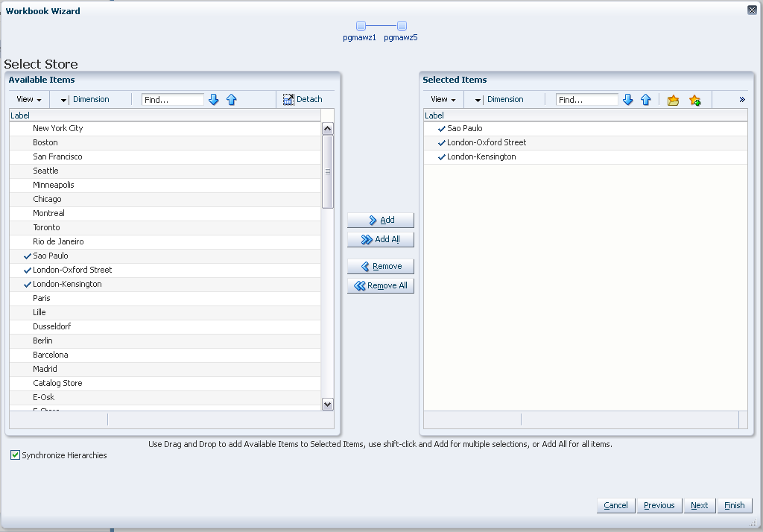Viewport: 763px width, 532px height.
Task: Select Rio de Janeiro row
Action: coord(165,241)
